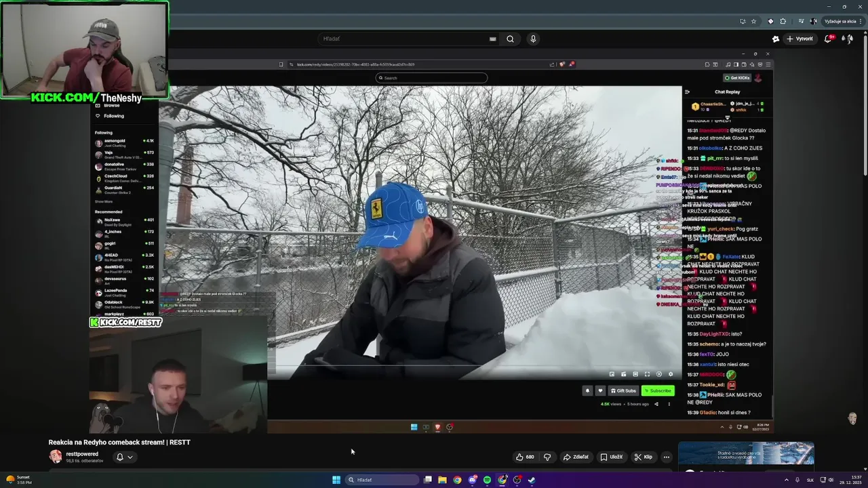
Task: Show hidden system tray icons chevron
Action: click(x=787, y=480)
